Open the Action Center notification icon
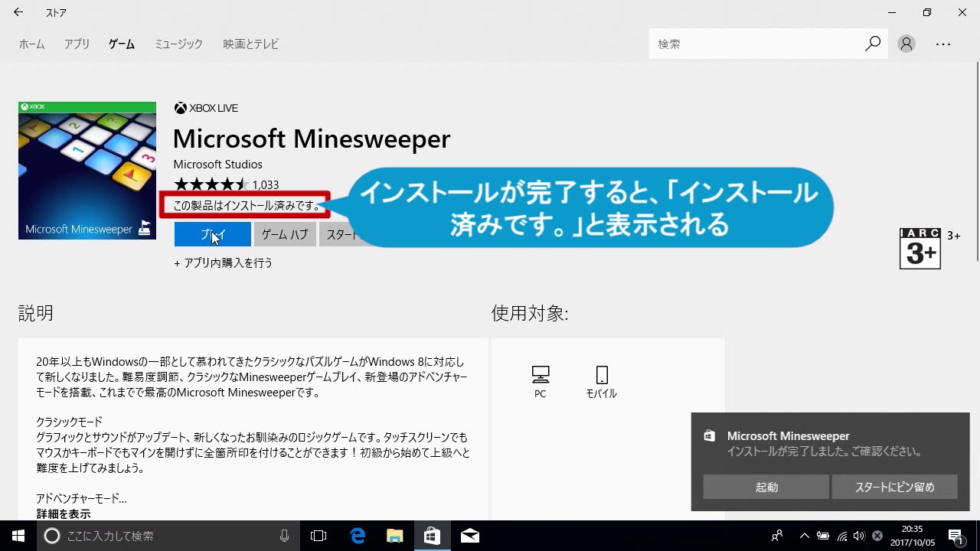Screen dimensions: 980x551 point(955,536)
